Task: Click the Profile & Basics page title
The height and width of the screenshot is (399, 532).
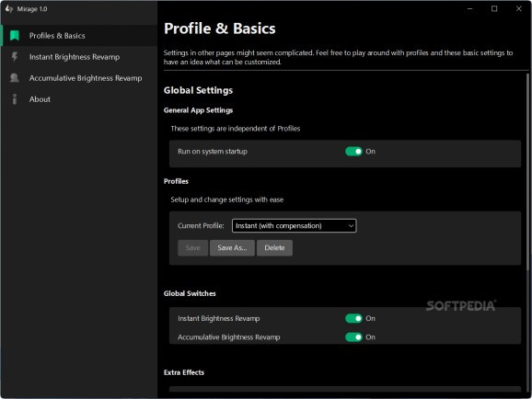Action: point(219,28)
